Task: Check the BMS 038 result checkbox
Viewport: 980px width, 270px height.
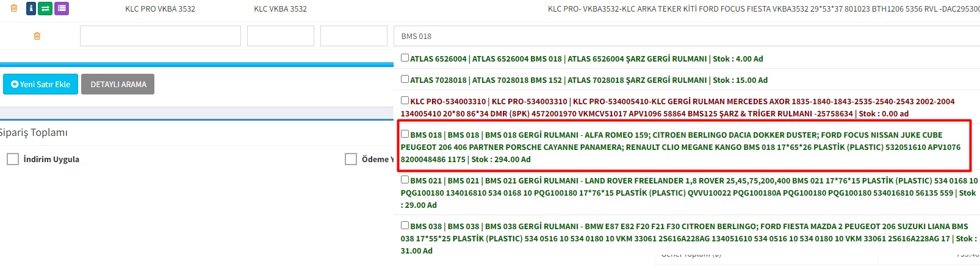Action: (405, 226)
